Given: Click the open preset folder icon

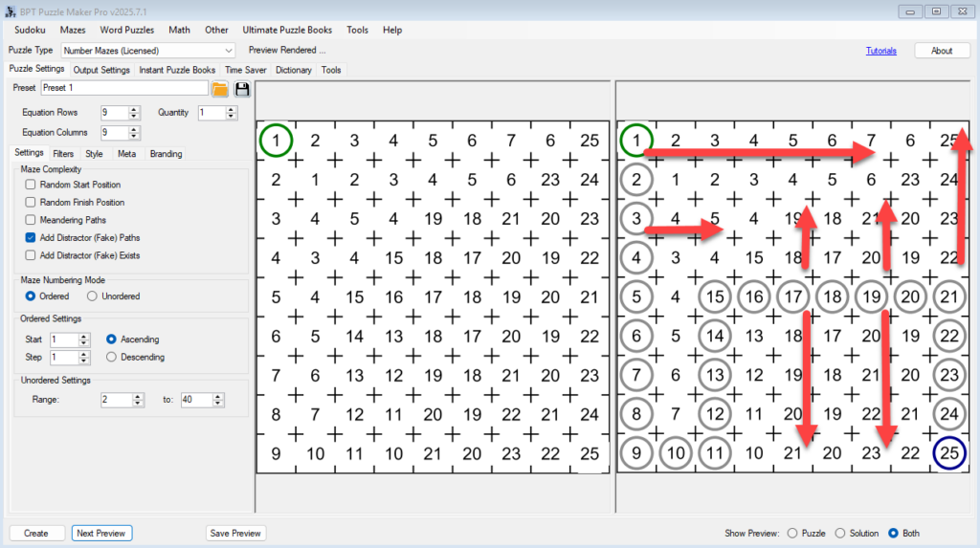Looking at the screenshot, I should (x=220, y=89).
